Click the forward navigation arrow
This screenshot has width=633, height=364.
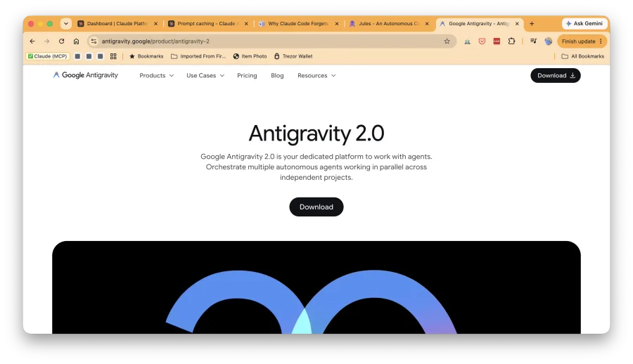coord(47,41)
